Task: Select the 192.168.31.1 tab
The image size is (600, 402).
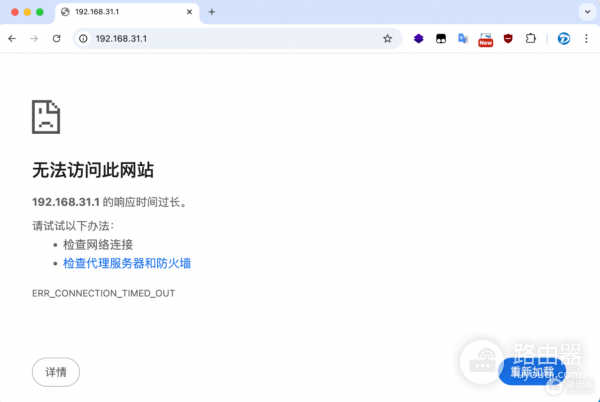Action: tap(127, 12)
